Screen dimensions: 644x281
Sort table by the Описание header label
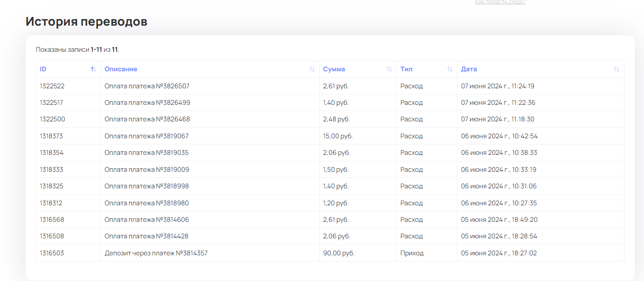click(x=121, y=69)
